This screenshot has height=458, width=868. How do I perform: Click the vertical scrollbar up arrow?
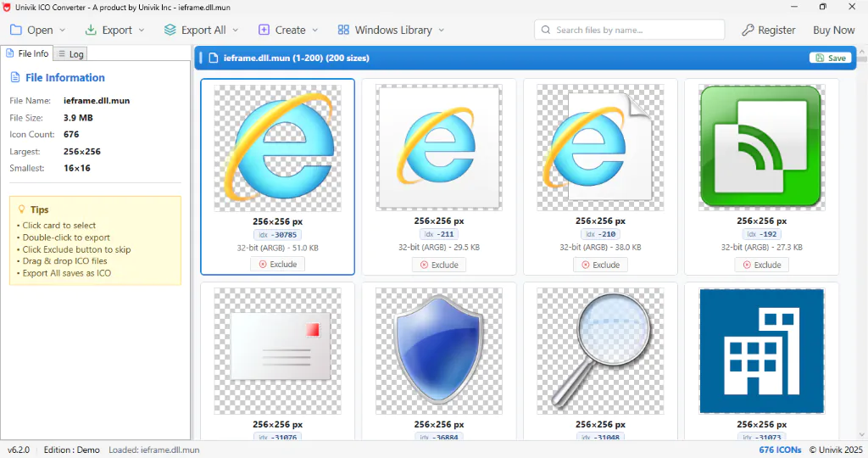click(862, 50)
